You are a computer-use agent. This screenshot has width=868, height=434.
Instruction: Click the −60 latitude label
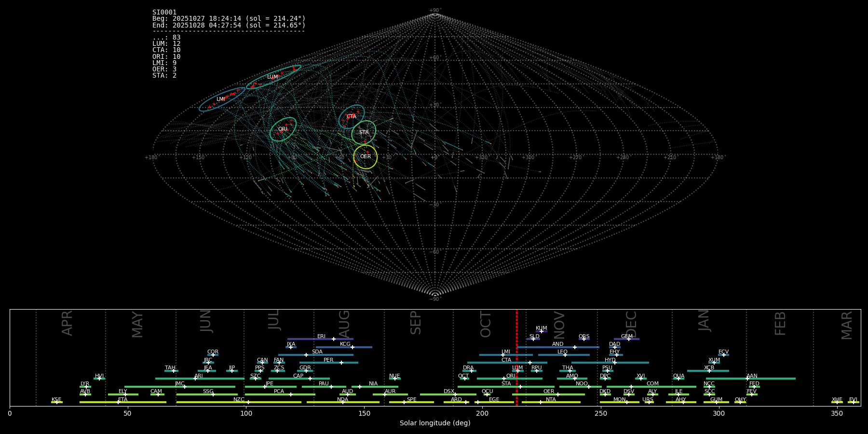pos(435,252)
